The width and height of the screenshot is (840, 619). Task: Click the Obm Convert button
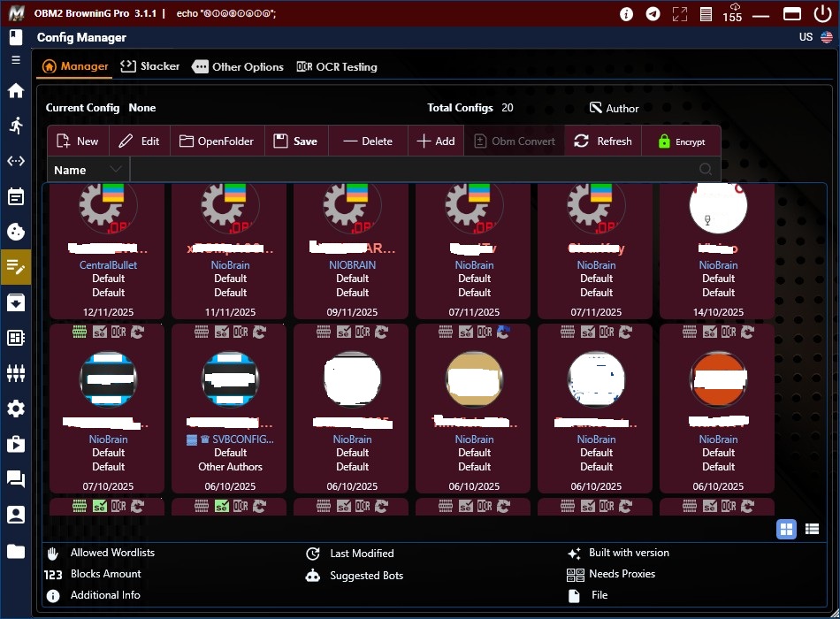(515, 141)
